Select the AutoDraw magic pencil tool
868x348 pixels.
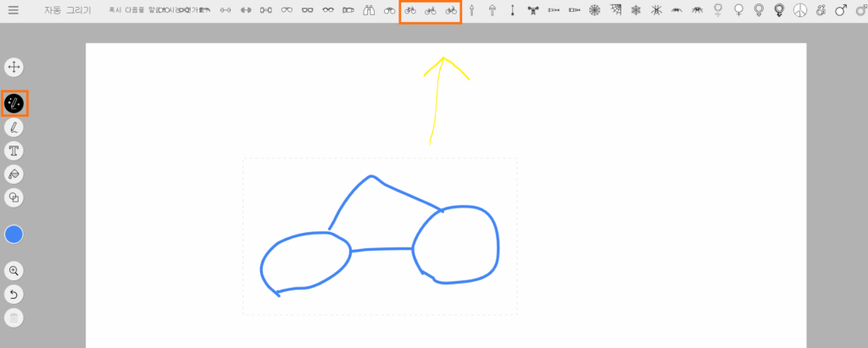[14, 103]
